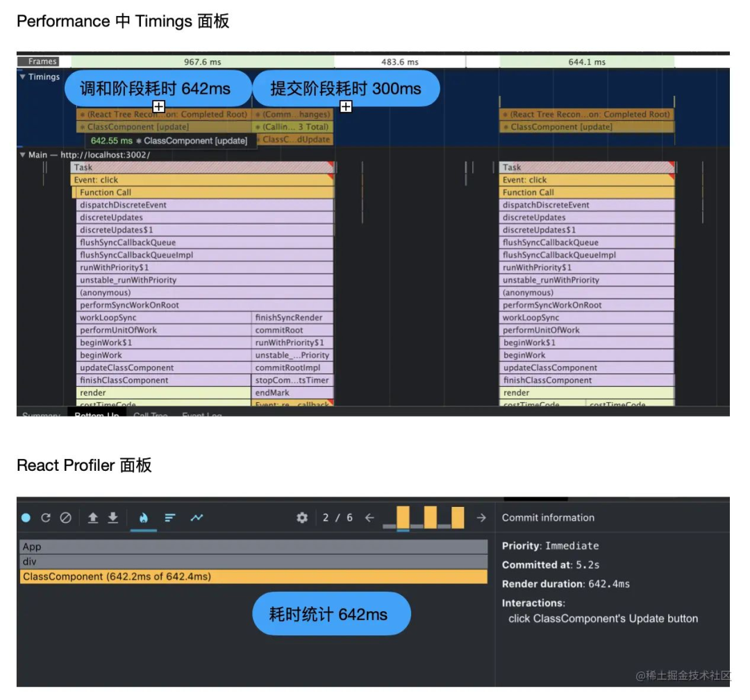Select right discreteUpdates$1 bar
The image size is (750, 700).
[587, 230]
